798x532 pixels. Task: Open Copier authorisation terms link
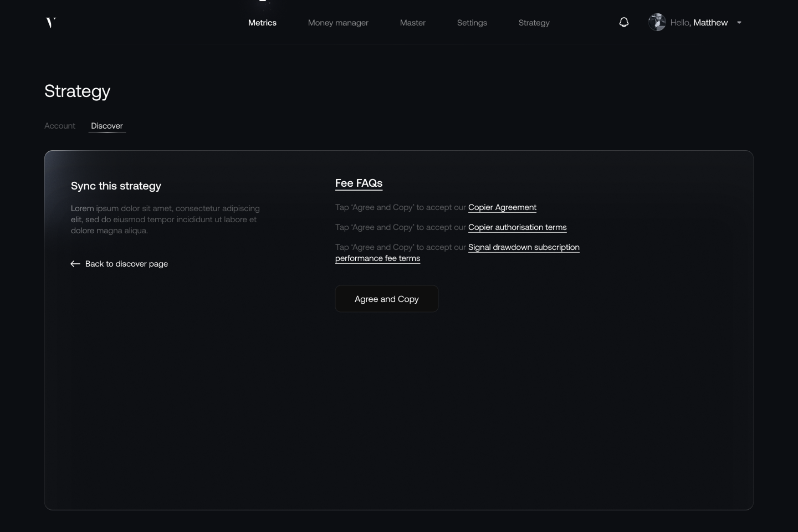(518, 227)
